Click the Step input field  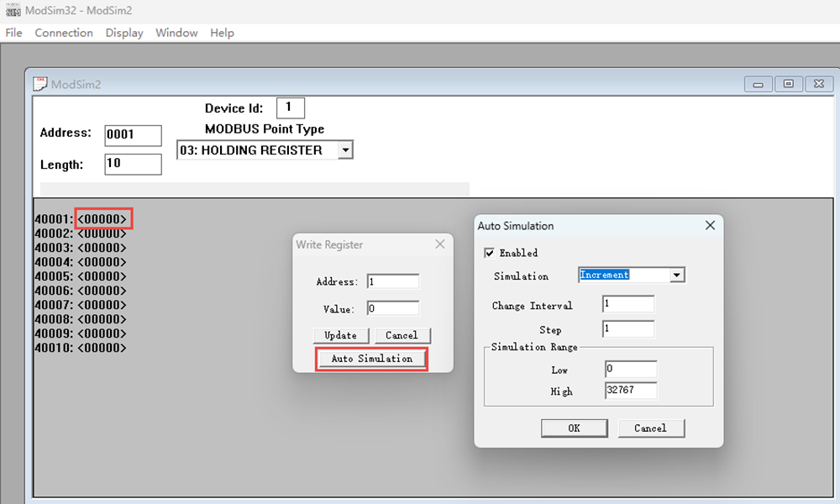[628, 328]
